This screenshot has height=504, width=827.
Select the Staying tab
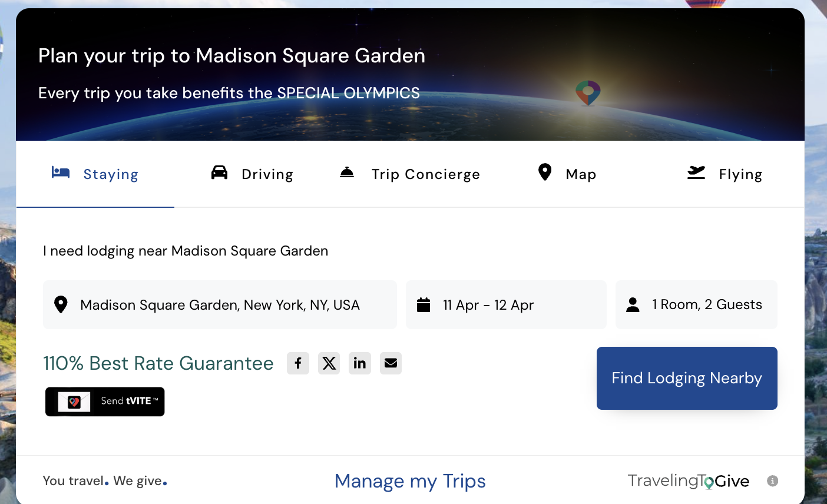point(95,174)
